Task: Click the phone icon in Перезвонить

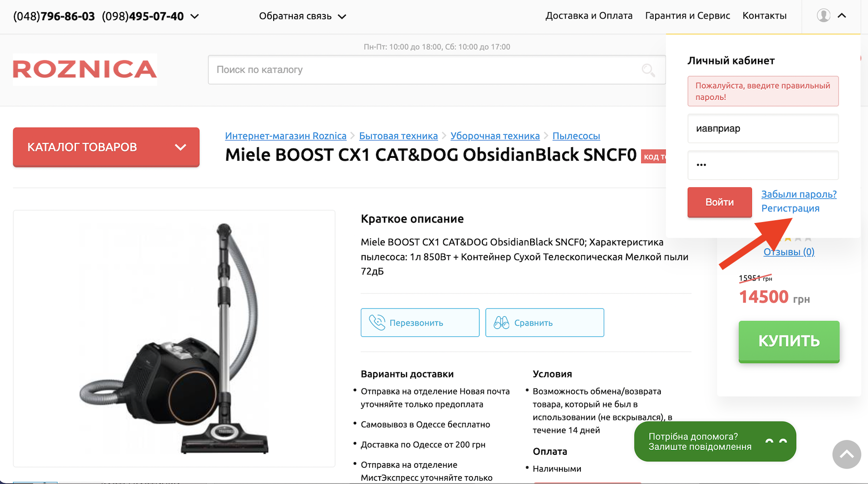Action: (377, 322)
